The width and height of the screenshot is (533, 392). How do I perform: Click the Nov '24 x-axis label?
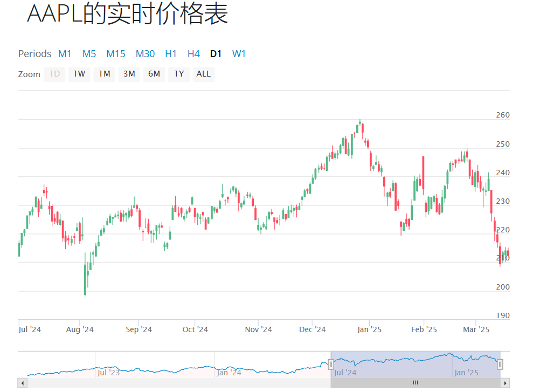pos(258,329)
